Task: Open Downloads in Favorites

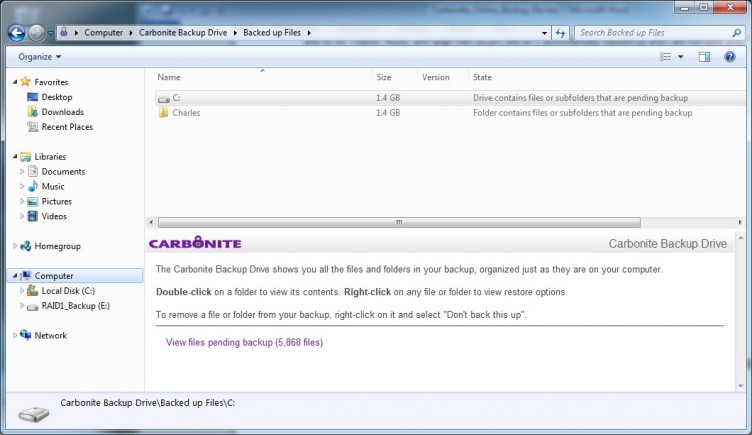Action: click(x=62, y=112)
